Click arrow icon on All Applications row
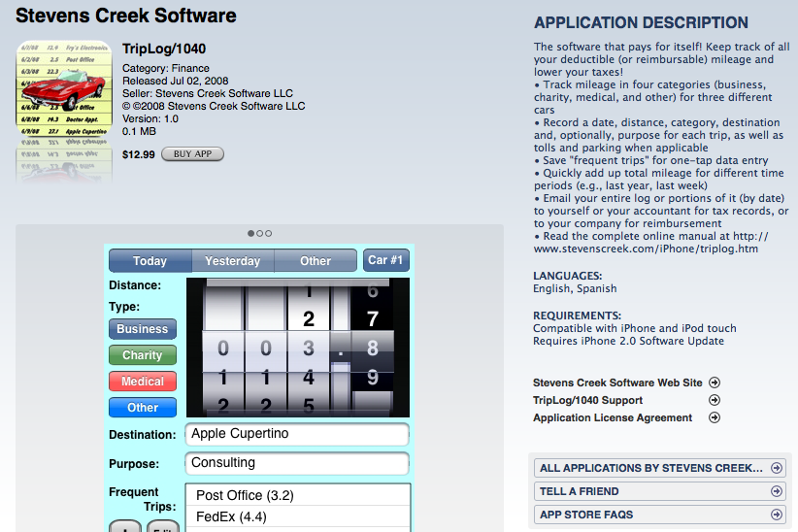 (x=776, y=468)
